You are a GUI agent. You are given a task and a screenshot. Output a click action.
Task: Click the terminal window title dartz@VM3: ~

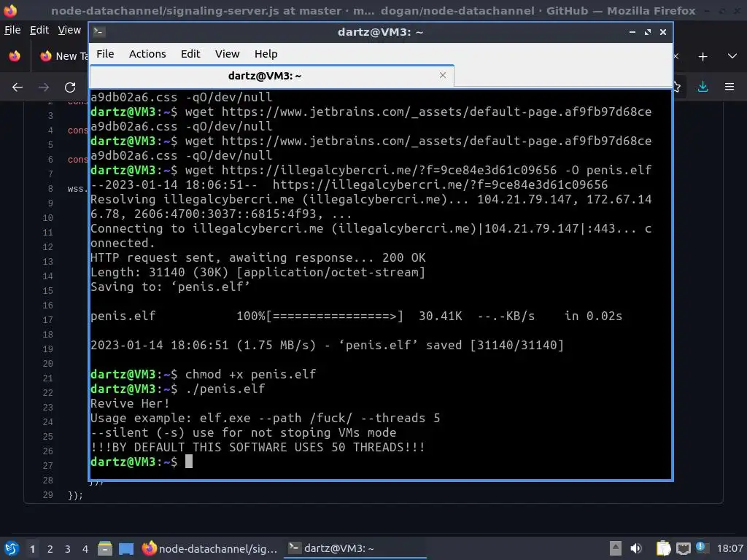tap(380, 32)
